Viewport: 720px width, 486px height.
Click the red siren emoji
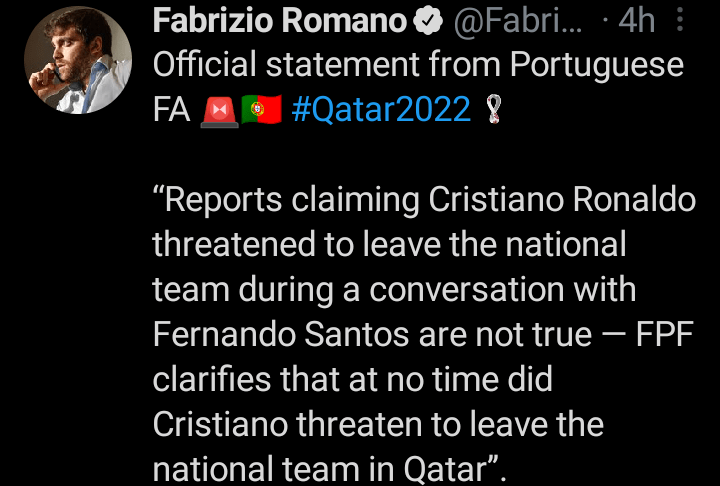coord(219,111)
